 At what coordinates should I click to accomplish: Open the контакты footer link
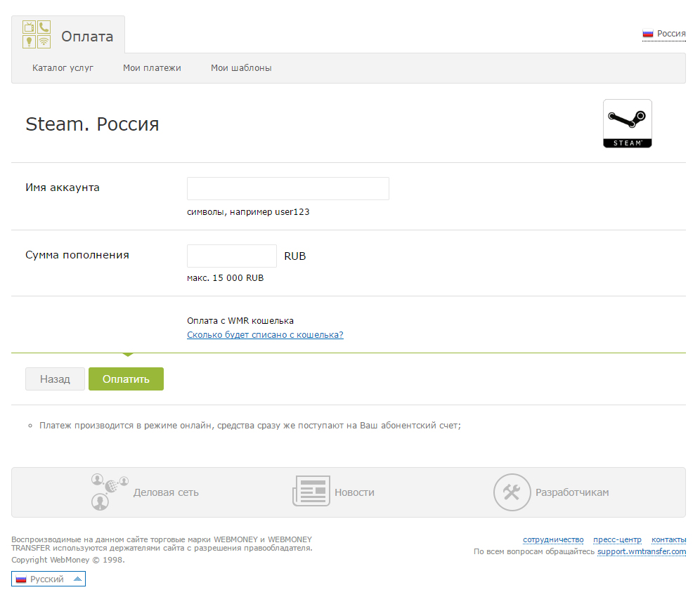[x=669, y=540]
